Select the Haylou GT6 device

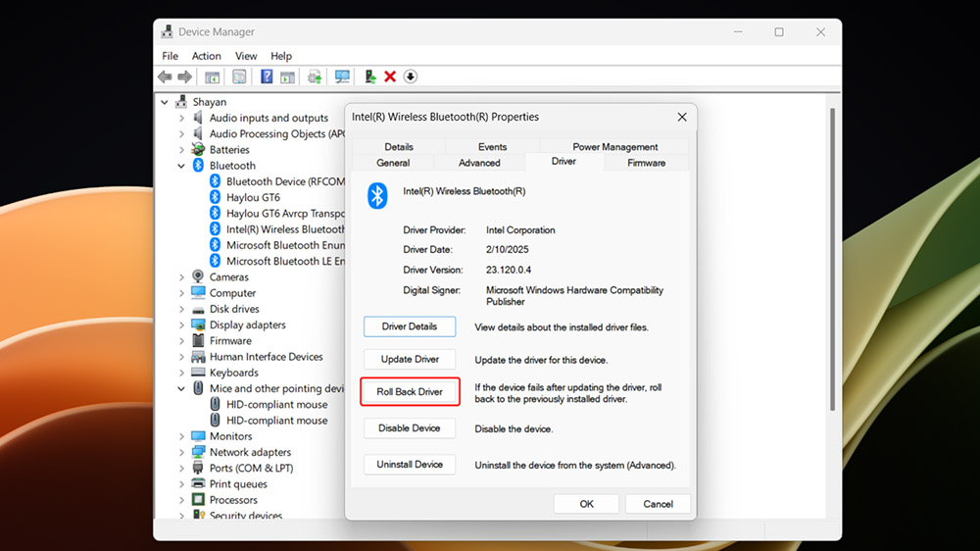[x=245, y=197]
